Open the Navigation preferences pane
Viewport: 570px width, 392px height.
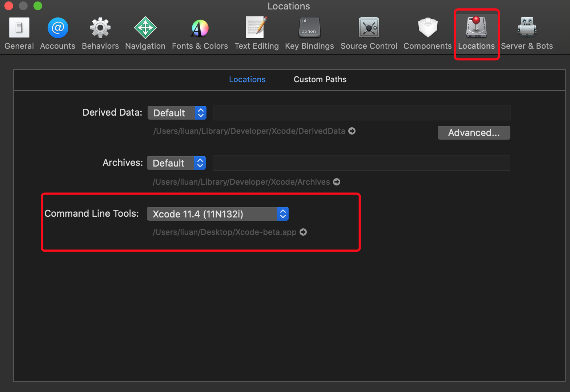pos(145,33)
